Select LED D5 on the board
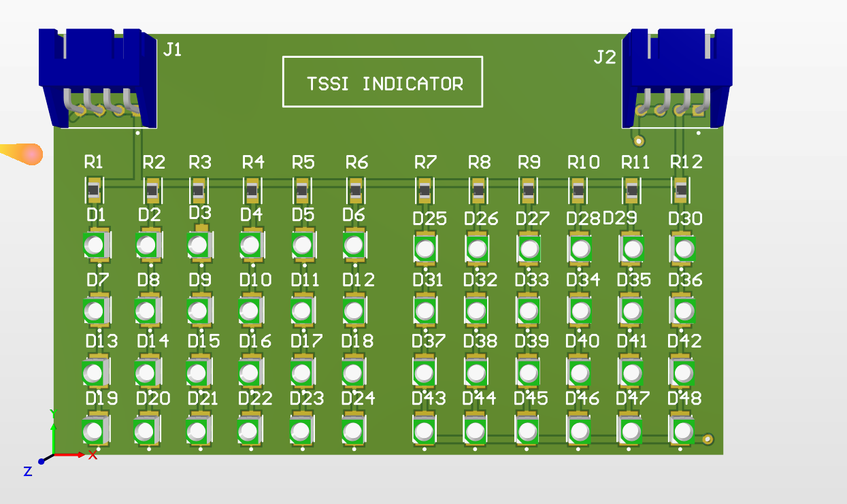847x504 pixels. click(x=303, y=246)
